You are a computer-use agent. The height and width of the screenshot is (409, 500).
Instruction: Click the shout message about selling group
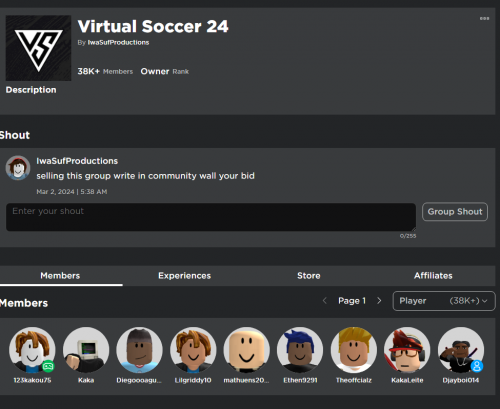145,176
